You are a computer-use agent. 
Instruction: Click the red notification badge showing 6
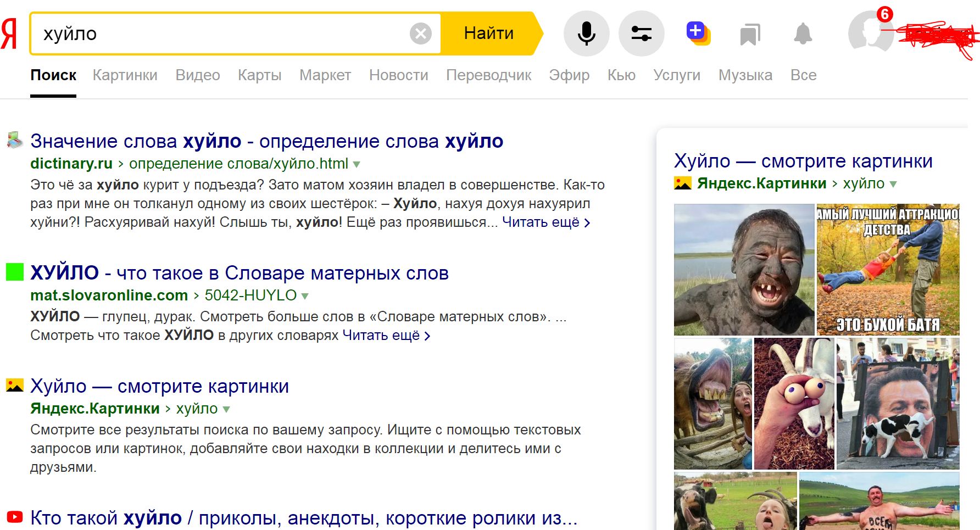coord(884,14)
